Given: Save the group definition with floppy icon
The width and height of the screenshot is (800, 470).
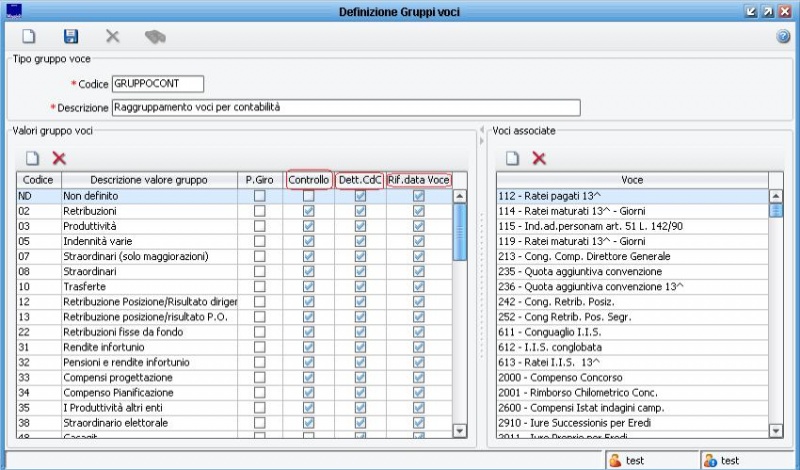Looking at the screenshot, I should tap(71, 36).
